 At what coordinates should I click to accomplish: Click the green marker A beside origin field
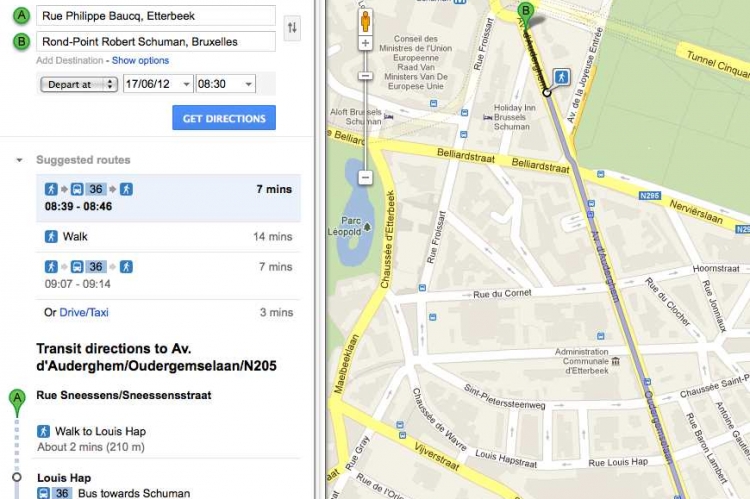(21, 15)
